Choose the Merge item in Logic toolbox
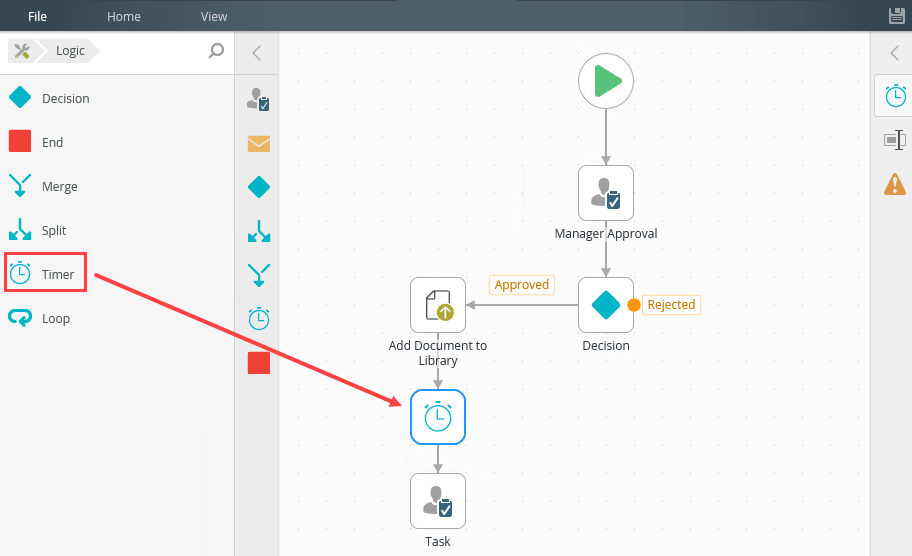This screenshot has height=556, width=912. [x=58, y=186]
